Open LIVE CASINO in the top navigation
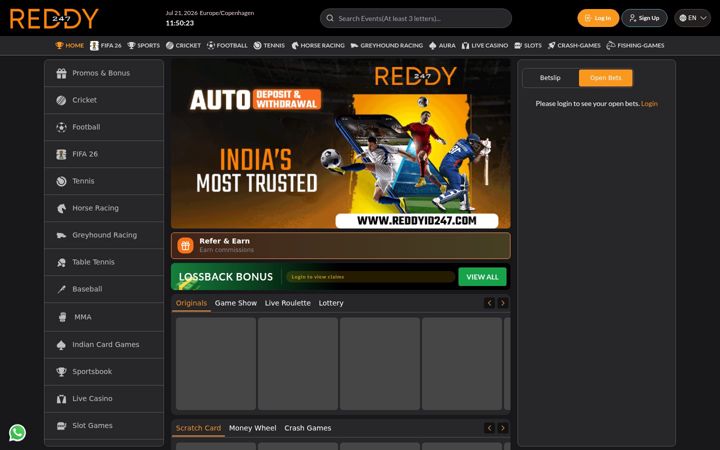This screenshot has width=720, height=450. (x=485, y=45)
